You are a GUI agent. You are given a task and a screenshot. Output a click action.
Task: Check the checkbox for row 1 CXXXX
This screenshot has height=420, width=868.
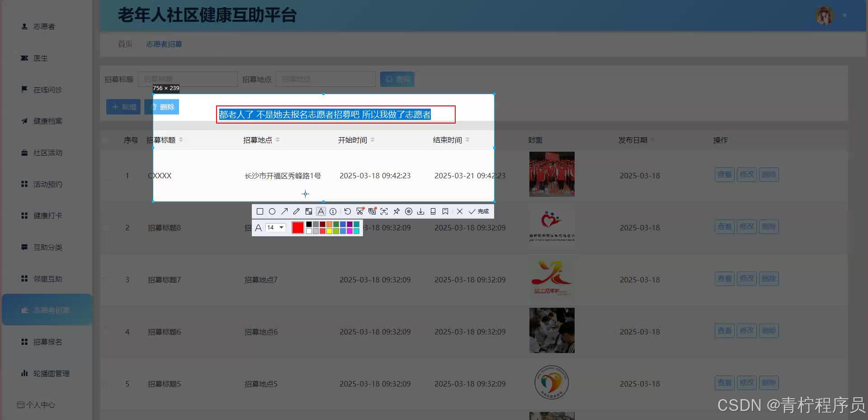pyautogui.click(x=106, y=176)
